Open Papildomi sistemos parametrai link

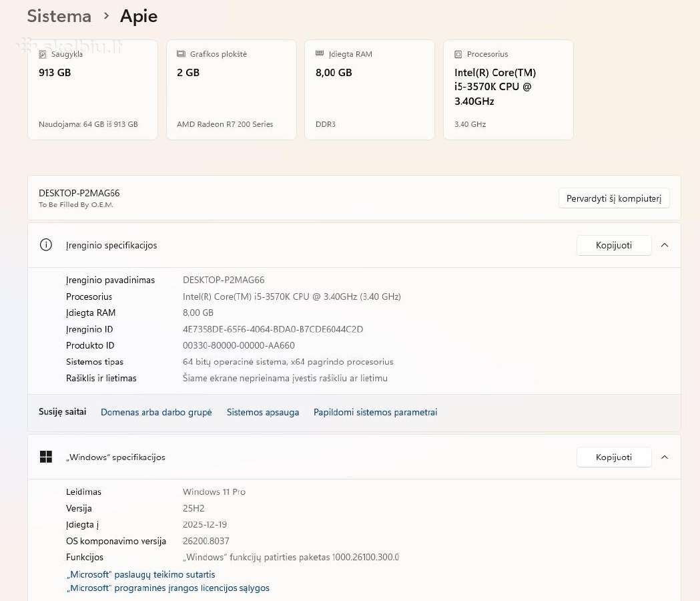pyautogui.click(x=376, y=412)
